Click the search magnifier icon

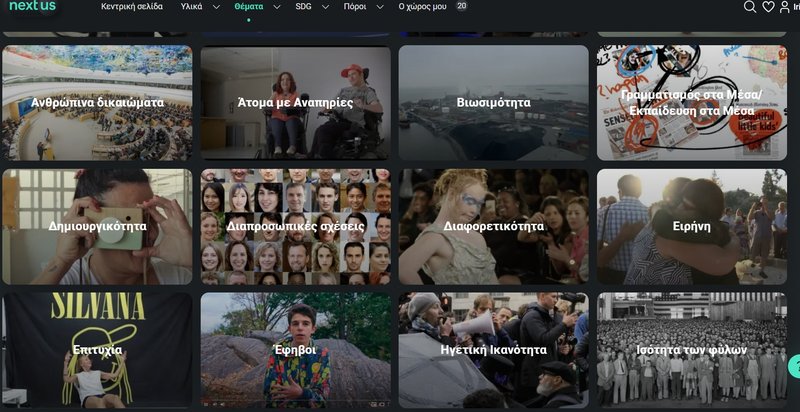(x=750, y=7)
